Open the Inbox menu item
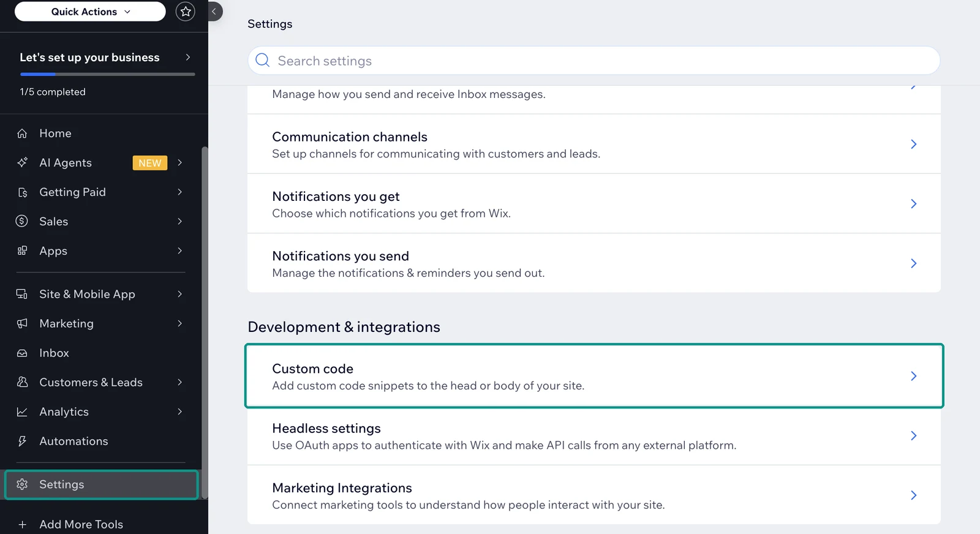The width and height of the screenshot is (980, 534). (x=101, y=353)
